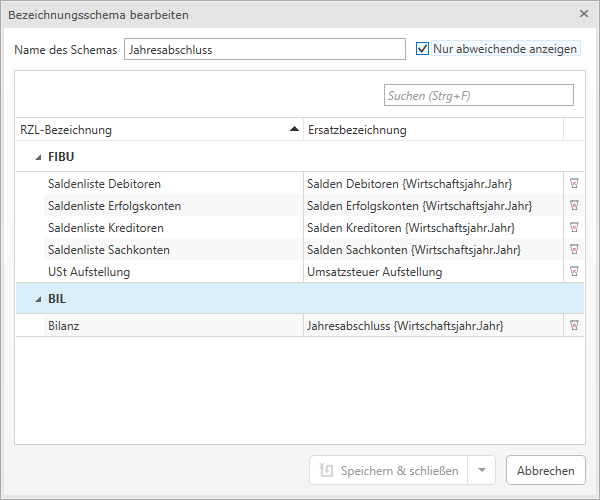Select Saldenliste Debitoren in the list
The image size is (600, 500).
point(104,184)
